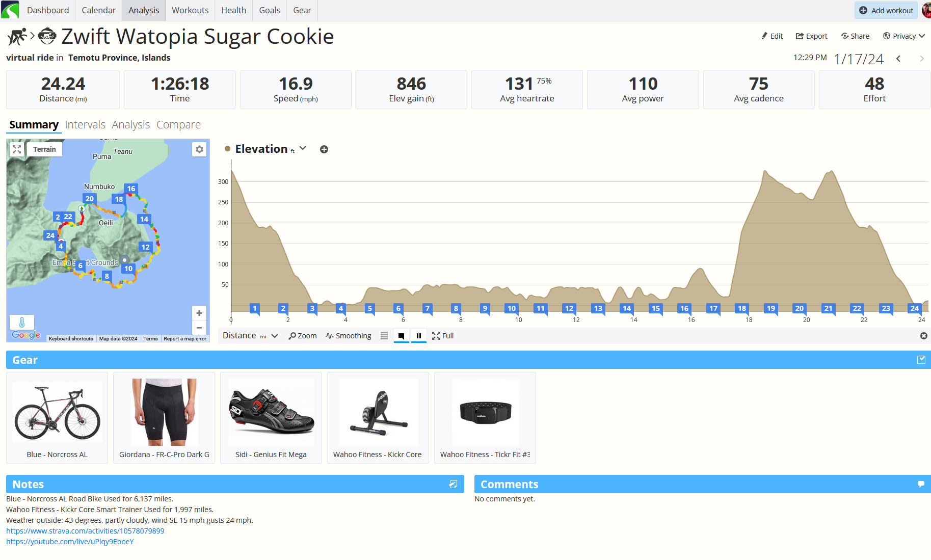Viewport: 931px width, 560px height.
Task: Toggle the chart list lines button
Action: click(384, 336)
